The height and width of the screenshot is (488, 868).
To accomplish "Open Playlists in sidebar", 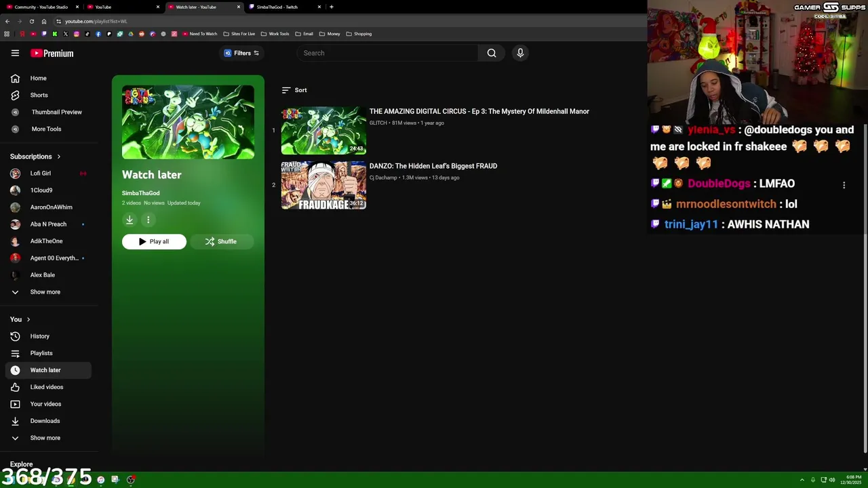I will click(x=47, y=353).
